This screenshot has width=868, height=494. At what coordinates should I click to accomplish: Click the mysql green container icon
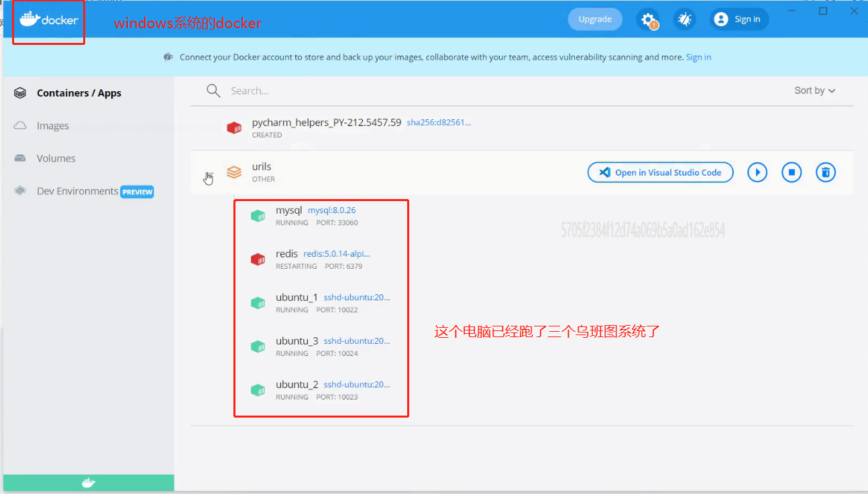(x=258, y=216)
